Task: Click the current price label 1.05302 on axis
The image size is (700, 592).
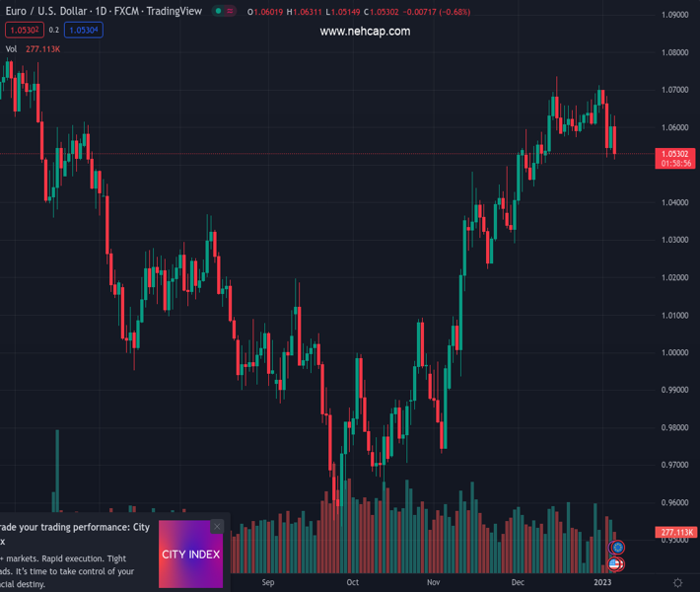Action: click(x=675, y=154)
